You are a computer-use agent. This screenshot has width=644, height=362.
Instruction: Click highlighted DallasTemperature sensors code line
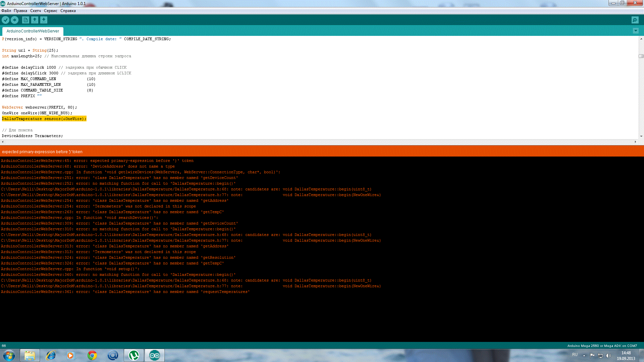[44, 119]
